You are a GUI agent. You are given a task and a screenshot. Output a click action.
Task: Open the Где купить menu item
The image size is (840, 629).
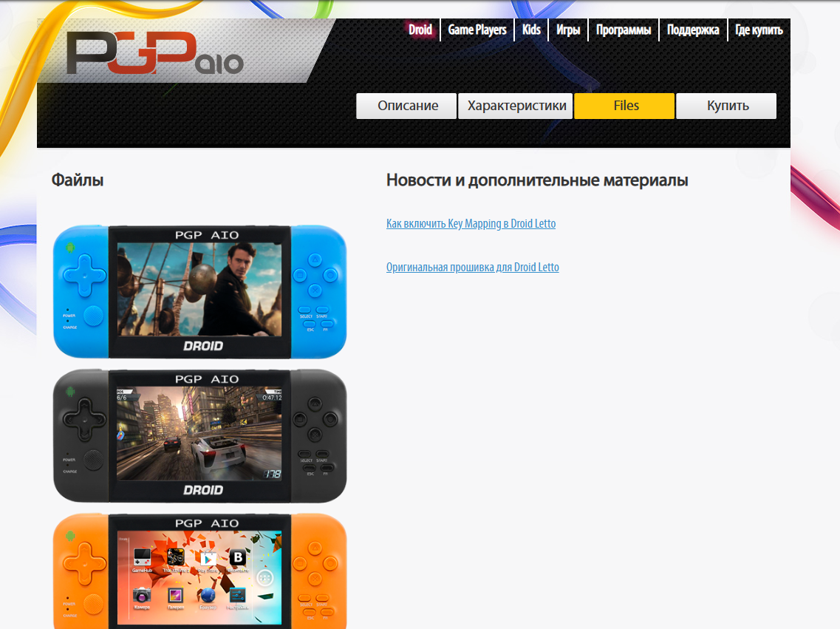(x=759, y=30)
